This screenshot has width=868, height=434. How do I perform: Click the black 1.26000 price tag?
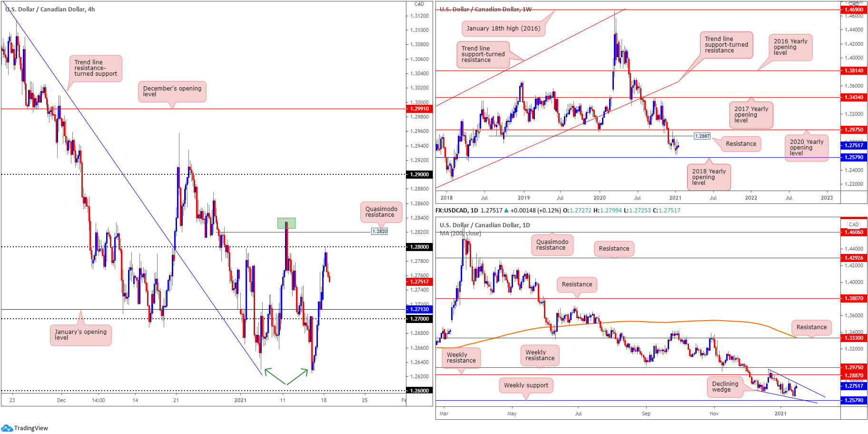[419, 391]
